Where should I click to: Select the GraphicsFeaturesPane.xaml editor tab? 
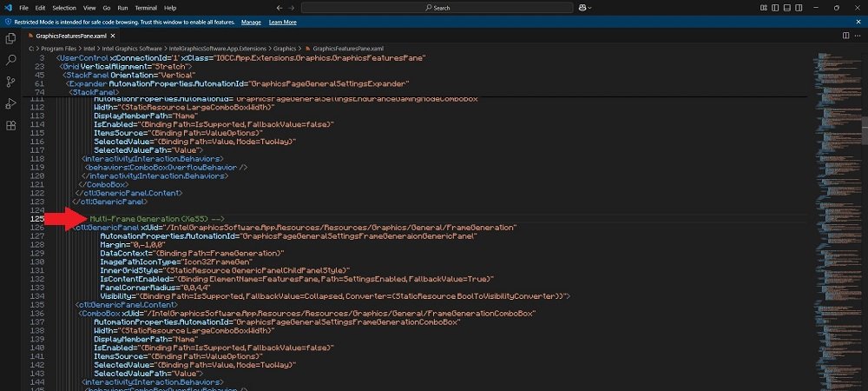point(66,36)
